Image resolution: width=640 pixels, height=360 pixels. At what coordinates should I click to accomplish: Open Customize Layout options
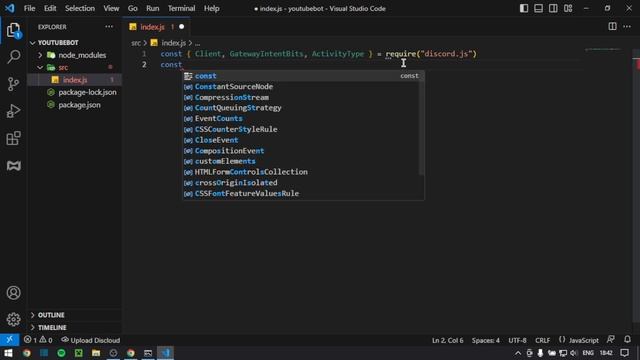click(x=568, y=8)
